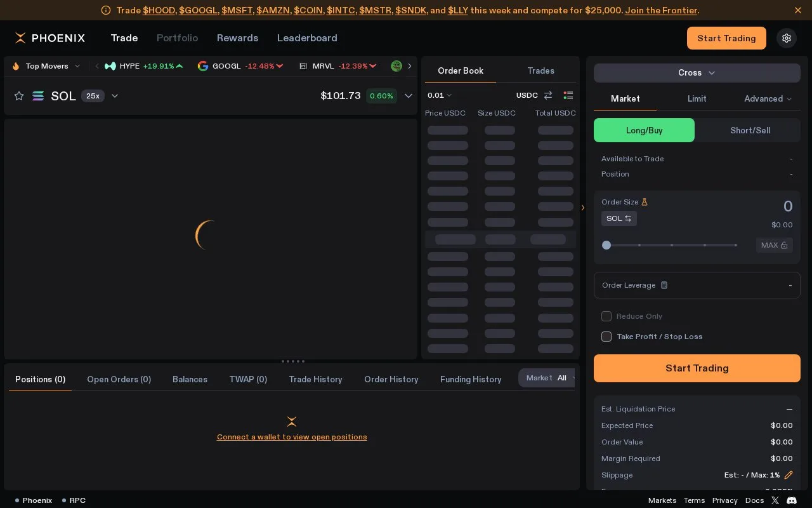Go to the Leaderboard page
The width and height of the screenshot is (812, 508).
[307, 38]
